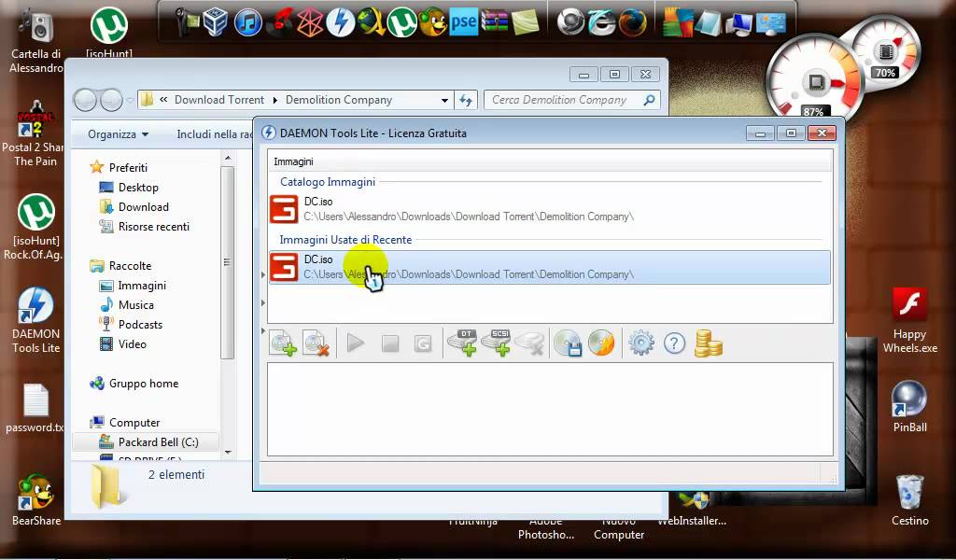
Task: Click the gold coins license icon
Action: 708,343
